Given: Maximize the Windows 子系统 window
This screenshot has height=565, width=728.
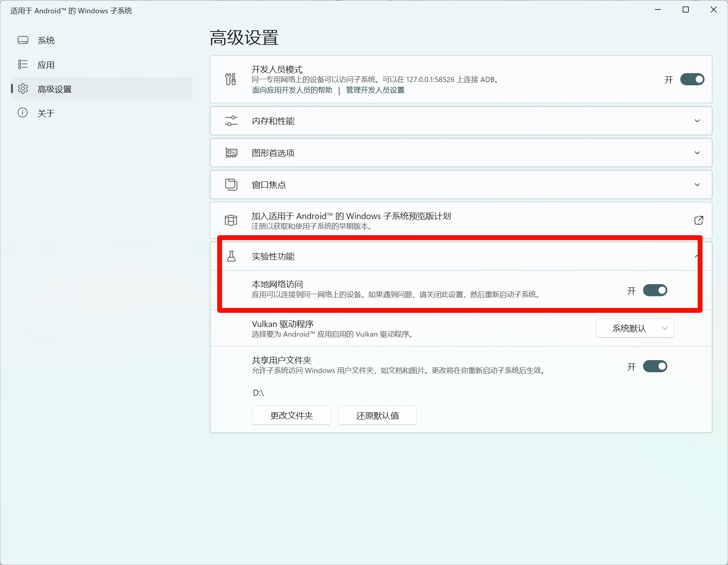Looking at the screenshot, I should tap(686, 10).
